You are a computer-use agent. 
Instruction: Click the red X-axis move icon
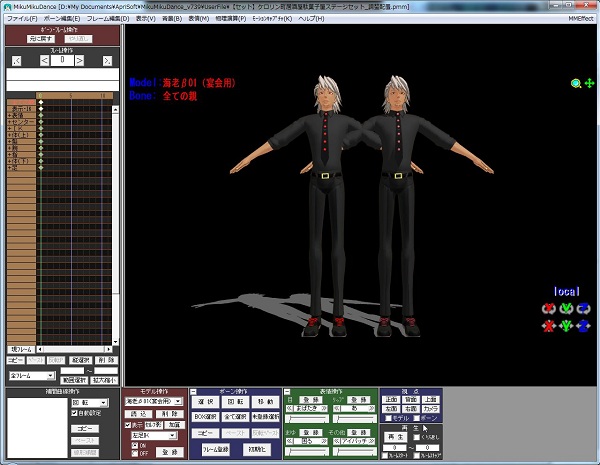[548, 326]
